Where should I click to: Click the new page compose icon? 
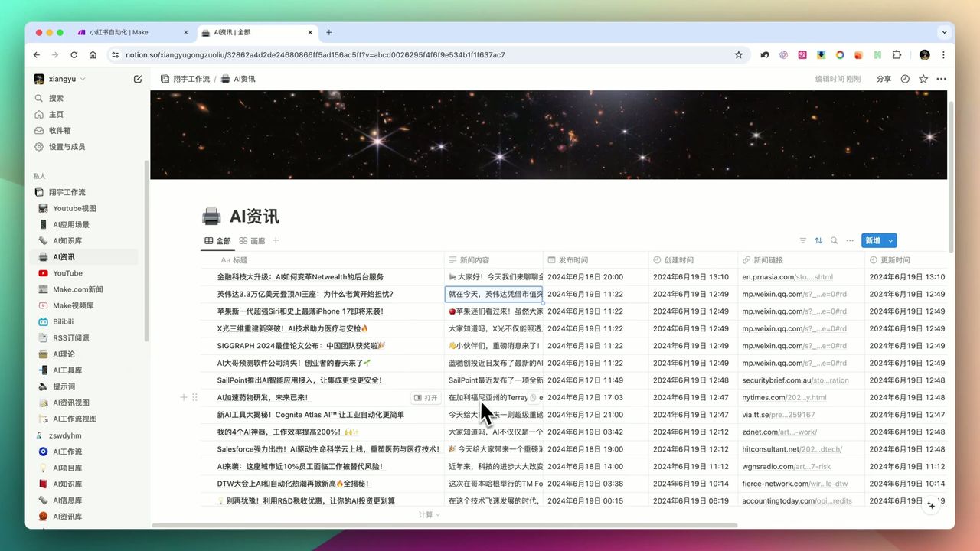coord(138,78)
